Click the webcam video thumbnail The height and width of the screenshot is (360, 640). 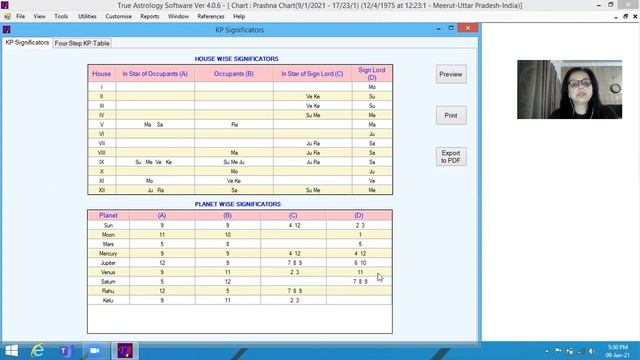pyautogui.click(x=569, y=89)
